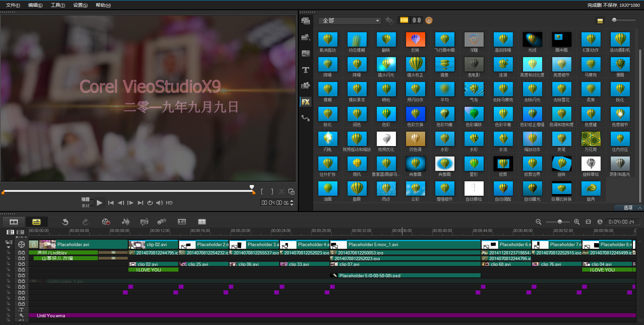Viewport: 644px width, 325px height.
Task: Open the track manager
Action: pos(21,232)
